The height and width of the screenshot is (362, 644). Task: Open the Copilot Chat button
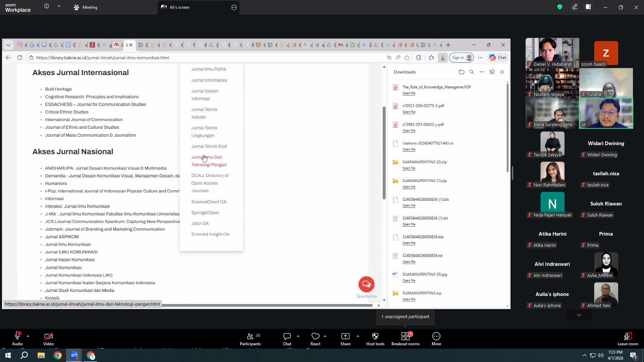[x=497, y=58]
